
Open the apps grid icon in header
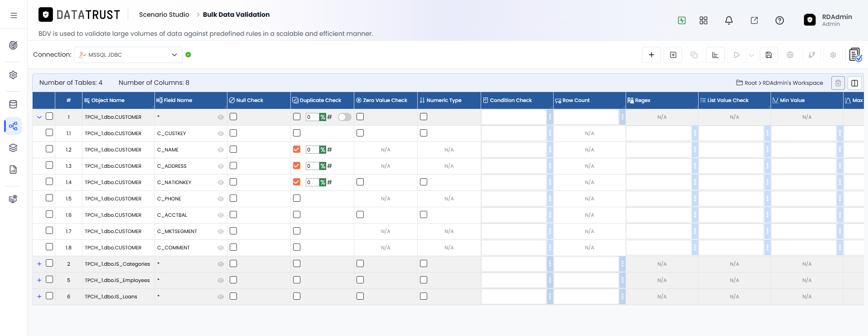pyautogui.click(x=703, y=20)
